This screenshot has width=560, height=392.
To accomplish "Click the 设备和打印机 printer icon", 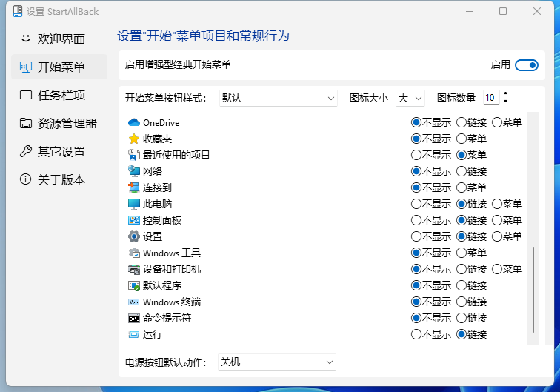I will 134,269.
